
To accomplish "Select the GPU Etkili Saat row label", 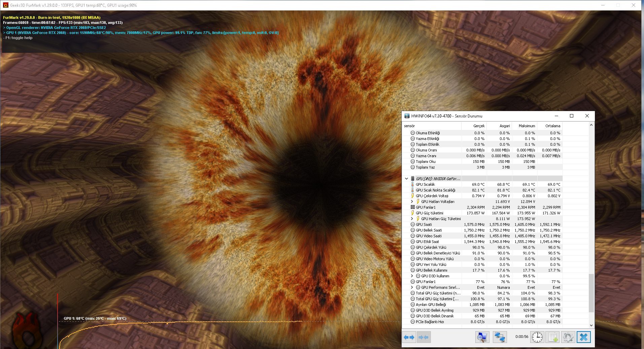I will 427,242.
